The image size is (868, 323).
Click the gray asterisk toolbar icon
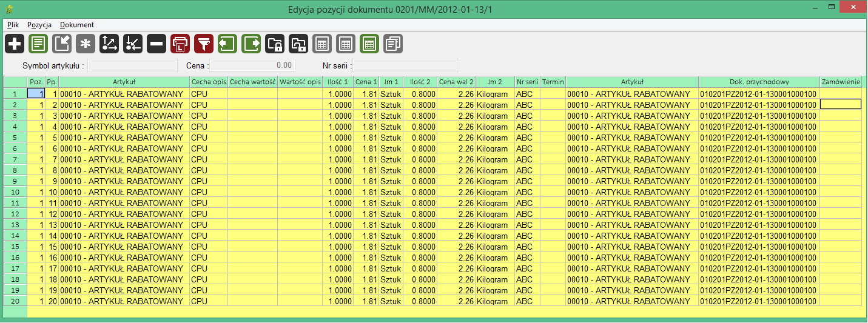tap(86, 44)
